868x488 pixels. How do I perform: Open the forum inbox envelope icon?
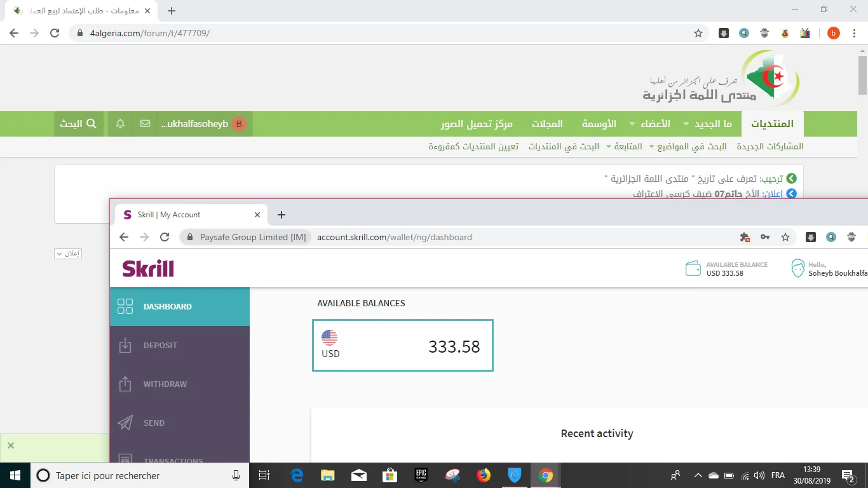(145, 124)
